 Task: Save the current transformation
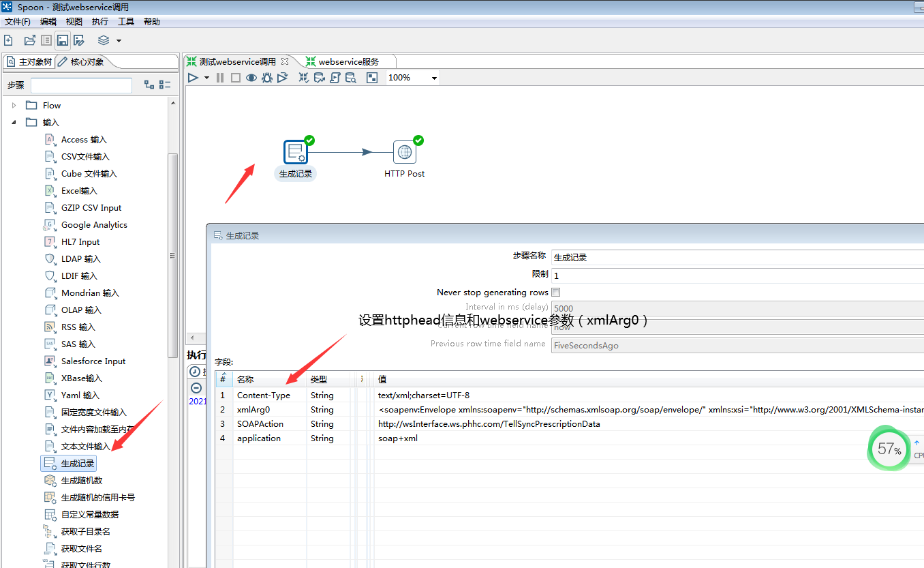63,40
